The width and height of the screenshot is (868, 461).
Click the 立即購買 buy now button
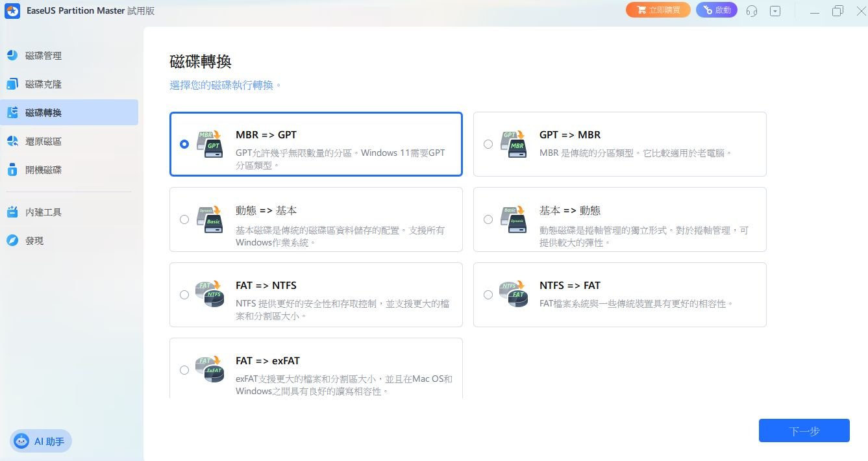[658, 10]
